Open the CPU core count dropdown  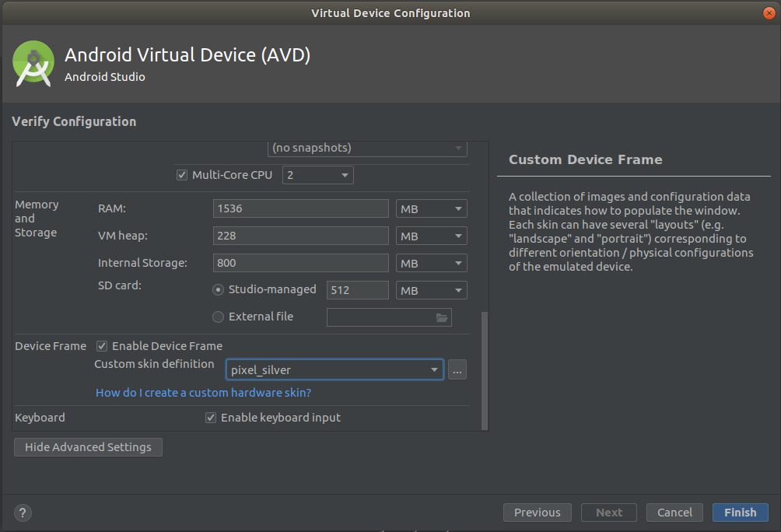pos(345,175)
